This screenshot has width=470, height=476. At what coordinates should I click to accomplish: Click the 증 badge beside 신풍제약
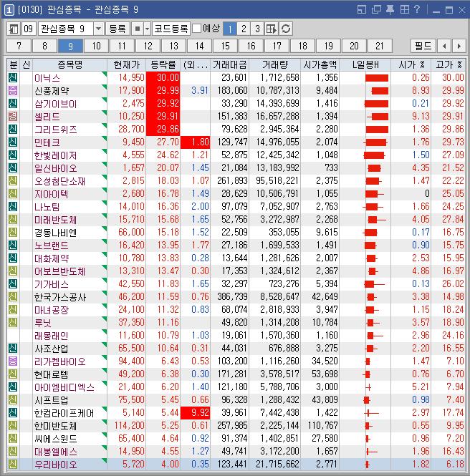(x=13, y=90)
